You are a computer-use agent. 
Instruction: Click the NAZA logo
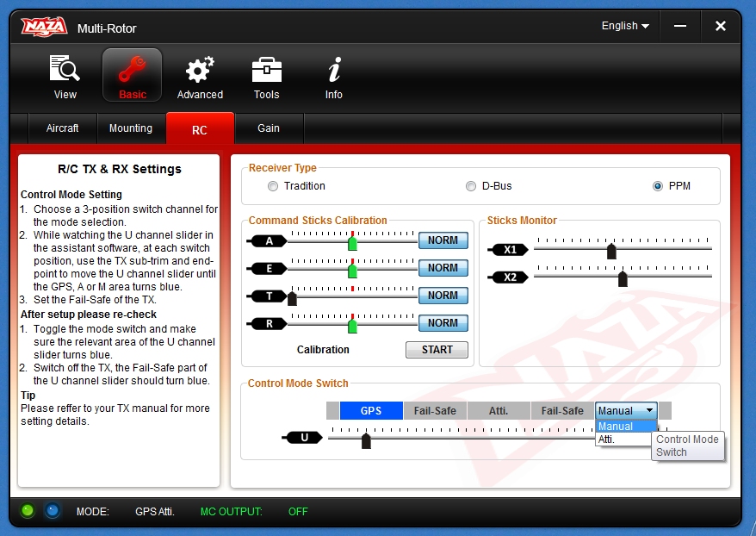tap(44, 27)
